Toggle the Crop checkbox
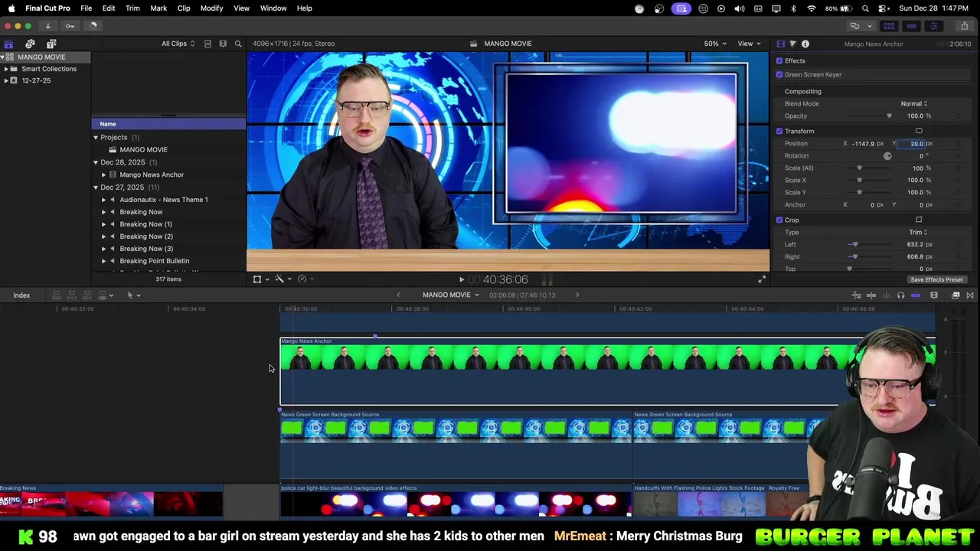This screenshot has width=980, height=551. pyautogui.click(x=779, y=220)
